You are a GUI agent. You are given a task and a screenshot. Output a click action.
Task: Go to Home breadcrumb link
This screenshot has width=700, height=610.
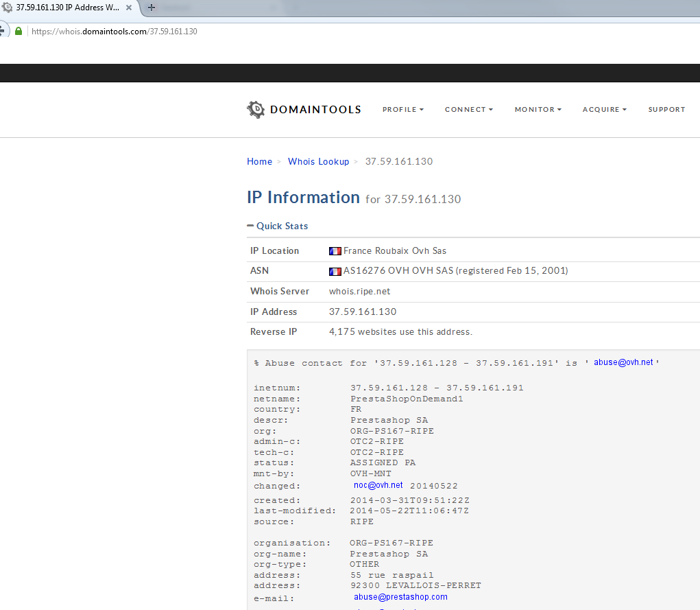(259, 161)
